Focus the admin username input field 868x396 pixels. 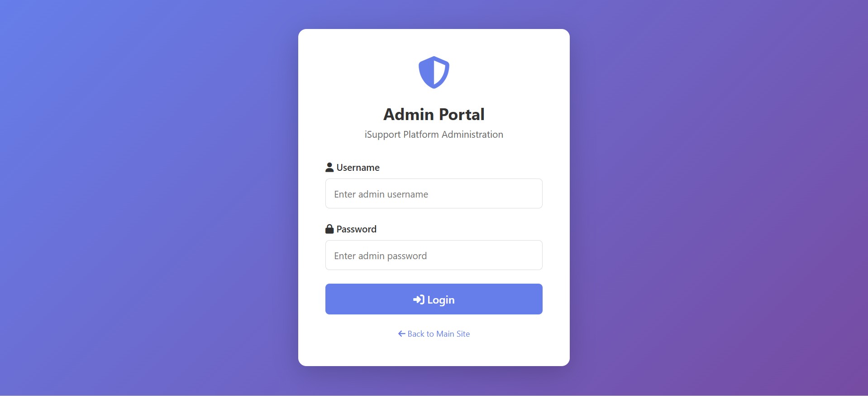click(434, 193)
